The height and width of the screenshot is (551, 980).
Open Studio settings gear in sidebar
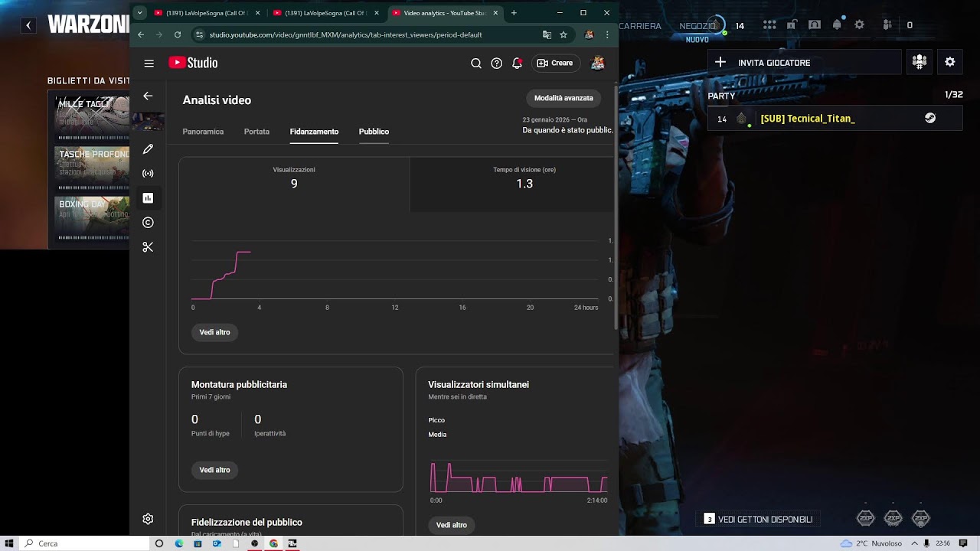pos(148,519)
